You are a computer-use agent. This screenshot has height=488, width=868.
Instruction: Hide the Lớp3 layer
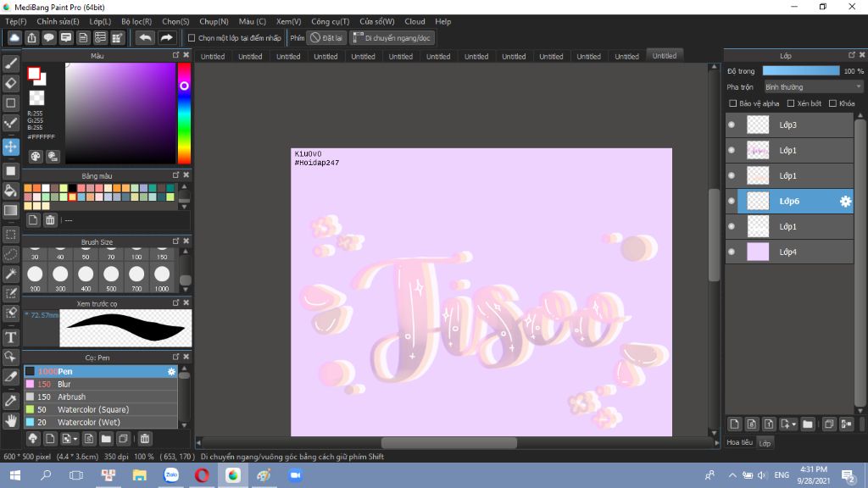click(x=732, y=125)
